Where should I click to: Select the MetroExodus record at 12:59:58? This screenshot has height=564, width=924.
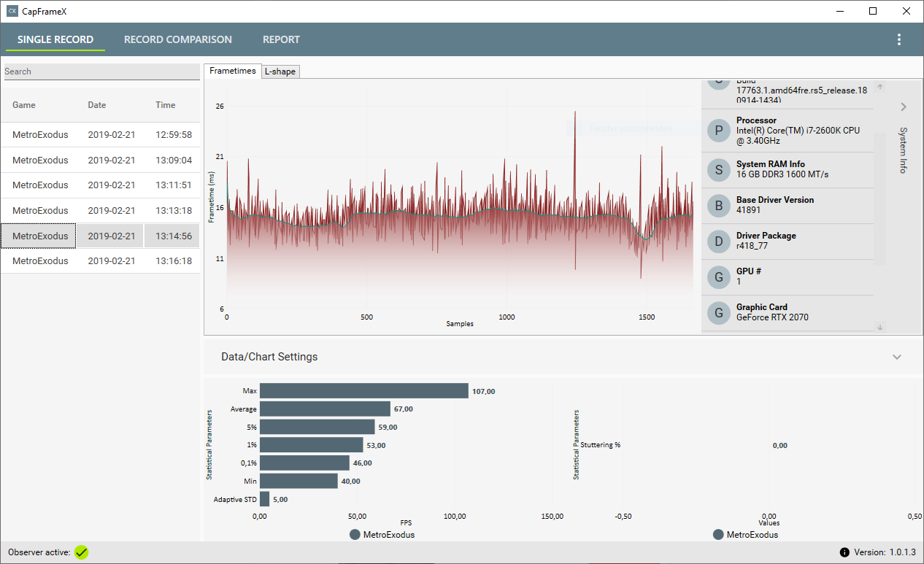click(100, 135)
